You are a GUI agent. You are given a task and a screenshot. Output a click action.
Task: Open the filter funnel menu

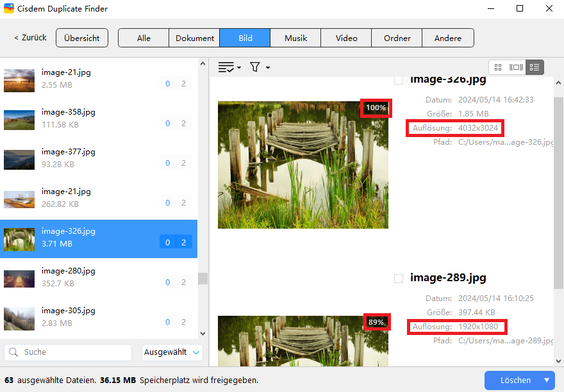click(259, 67)
